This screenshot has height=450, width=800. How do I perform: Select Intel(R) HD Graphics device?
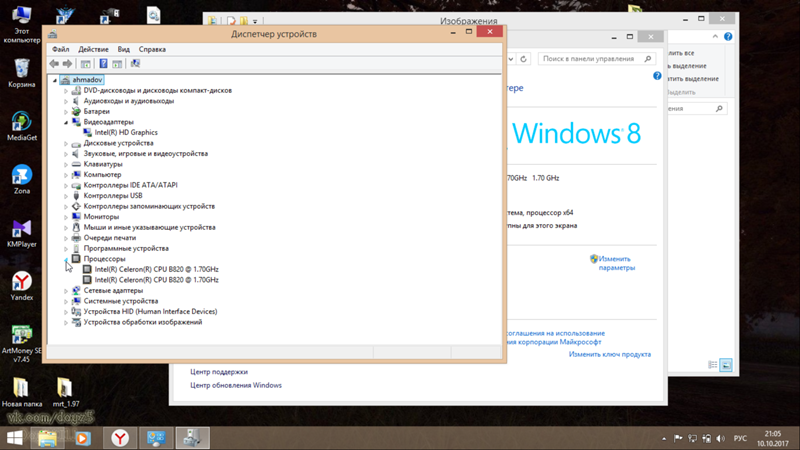pyautogui.click(x=126, y=133)
